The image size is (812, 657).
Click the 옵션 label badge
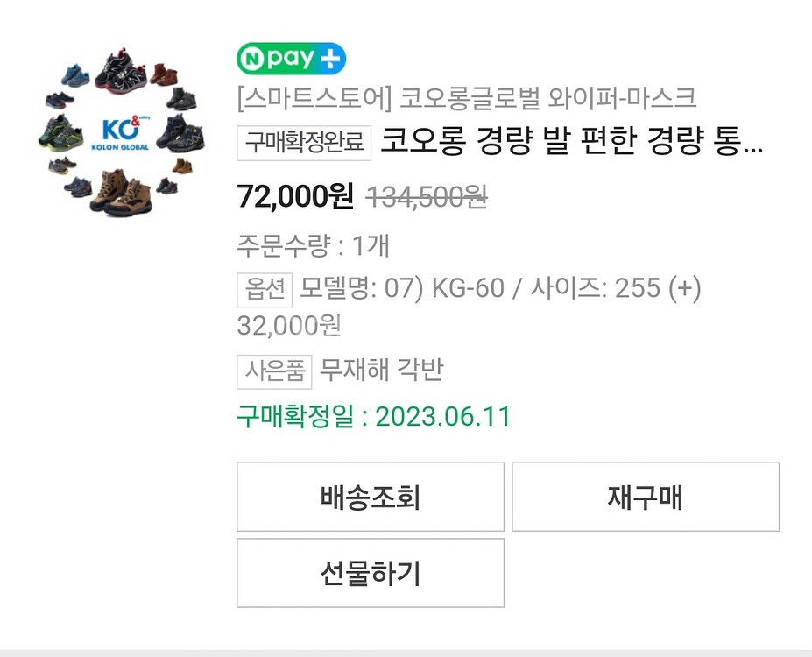tap(265, 289)
